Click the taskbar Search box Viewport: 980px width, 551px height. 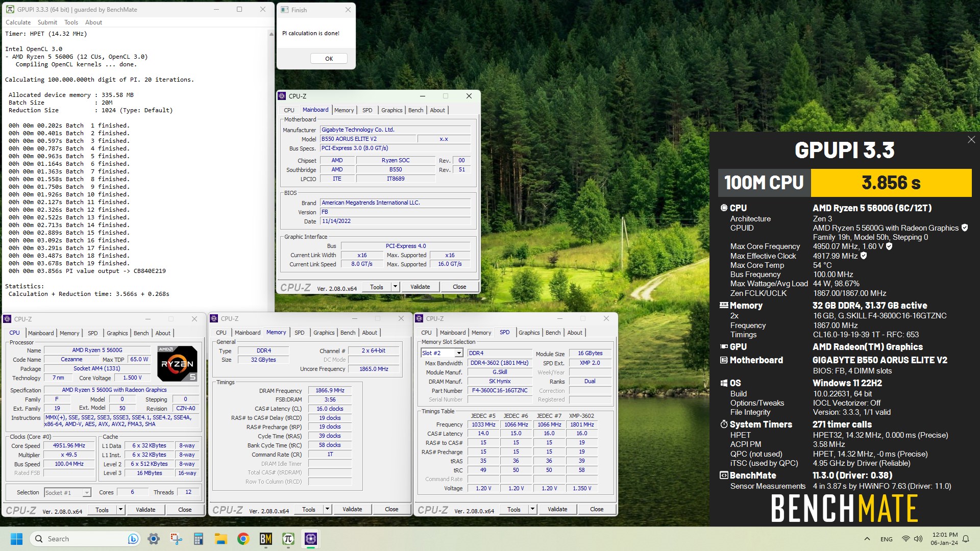pos(84,539)
